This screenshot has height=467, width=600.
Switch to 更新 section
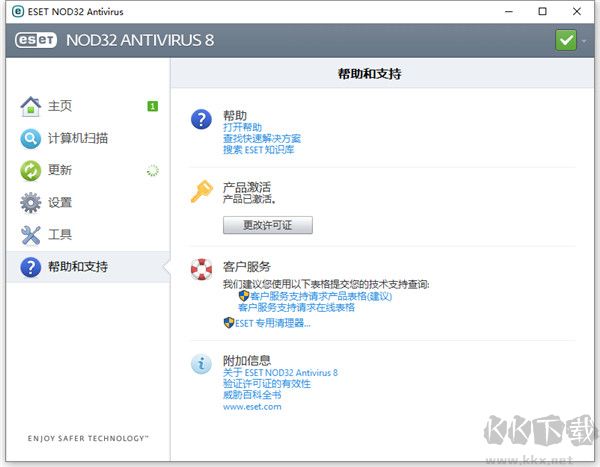60,170
